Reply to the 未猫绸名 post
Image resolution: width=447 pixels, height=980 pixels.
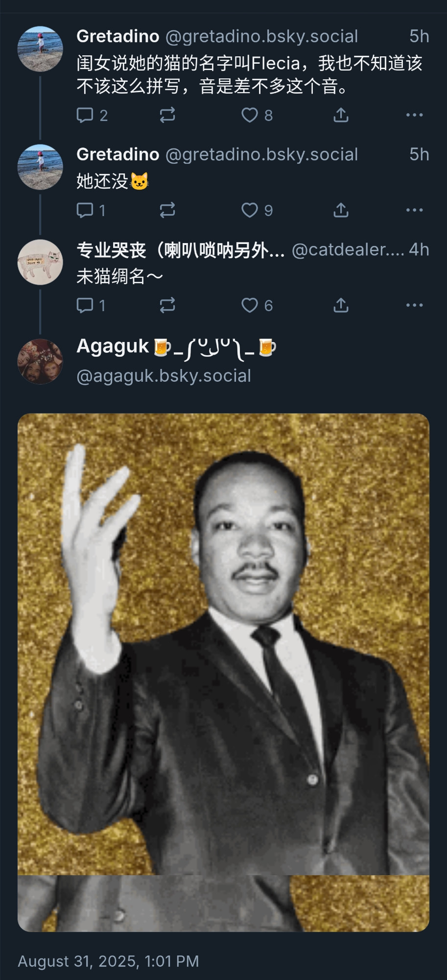91,305
